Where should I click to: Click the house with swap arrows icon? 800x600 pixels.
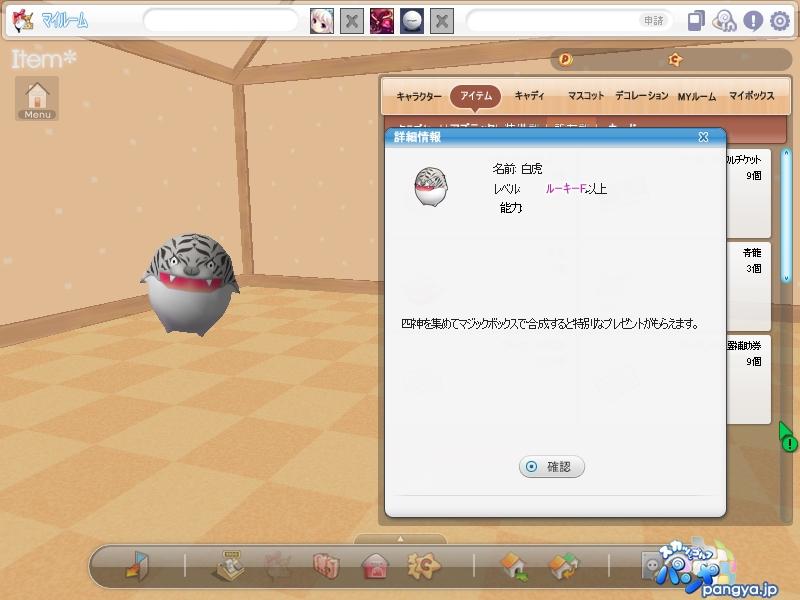click(x=563, y=566)
